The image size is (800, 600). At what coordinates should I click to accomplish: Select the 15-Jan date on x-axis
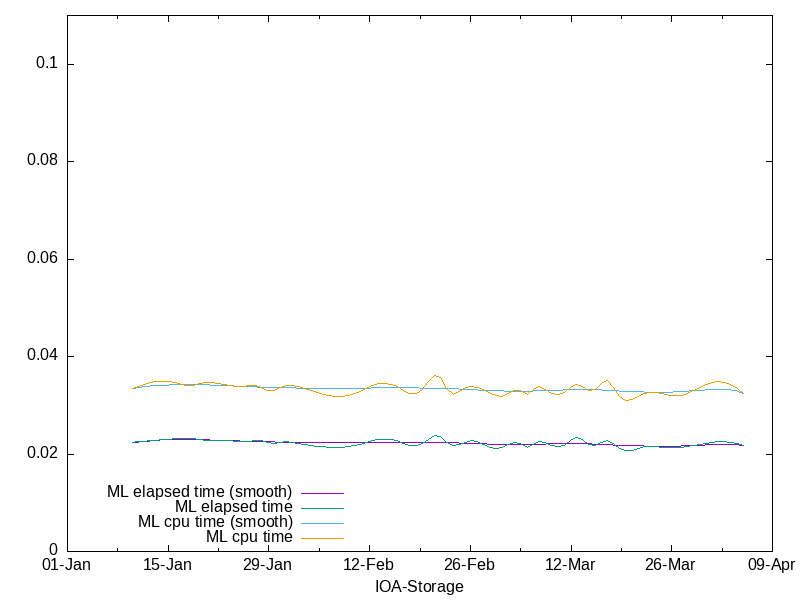click(168, 565)
